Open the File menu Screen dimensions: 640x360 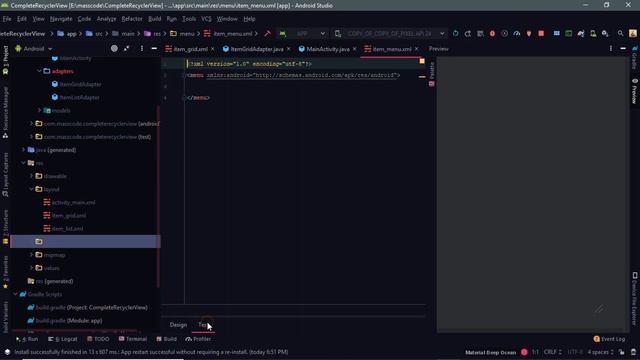click(x=7, y=19)
